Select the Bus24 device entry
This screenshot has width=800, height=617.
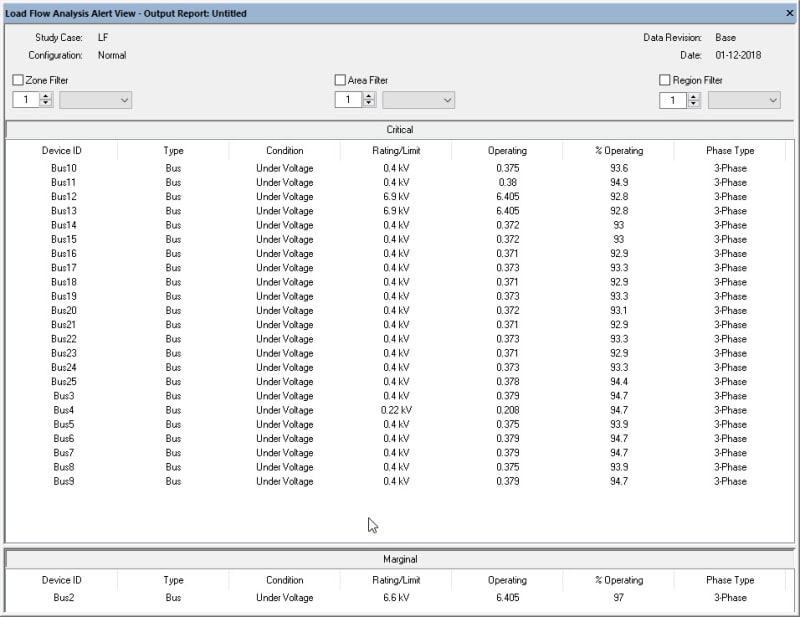[x=64, y=367]
